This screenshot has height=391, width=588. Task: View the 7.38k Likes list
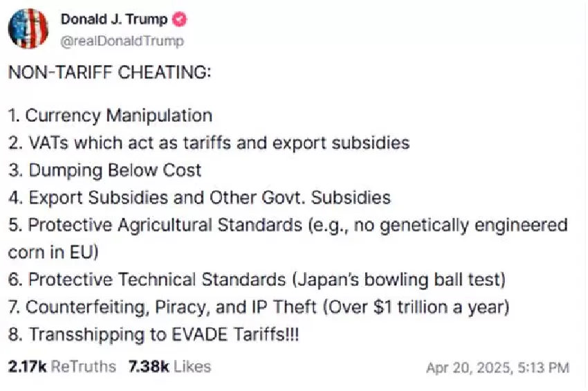pyautogui.click(x=169, y=367)
